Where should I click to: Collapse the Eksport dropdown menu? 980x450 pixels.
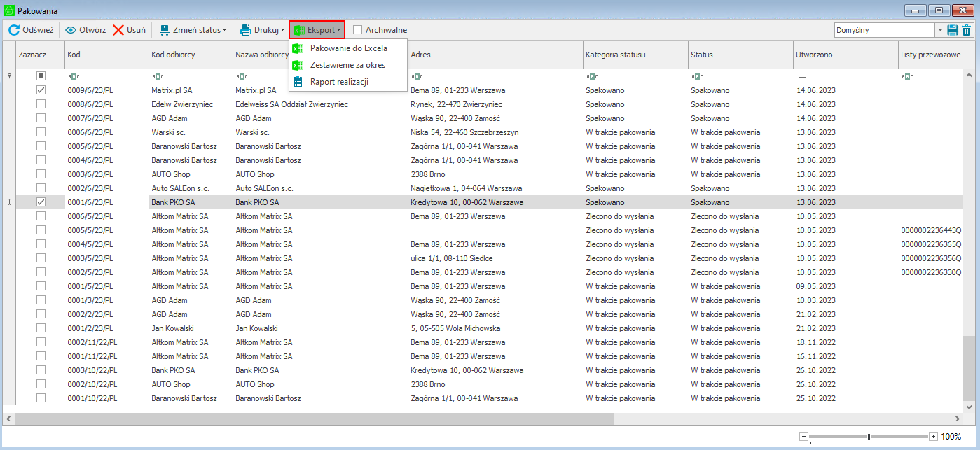pos(317,30)
